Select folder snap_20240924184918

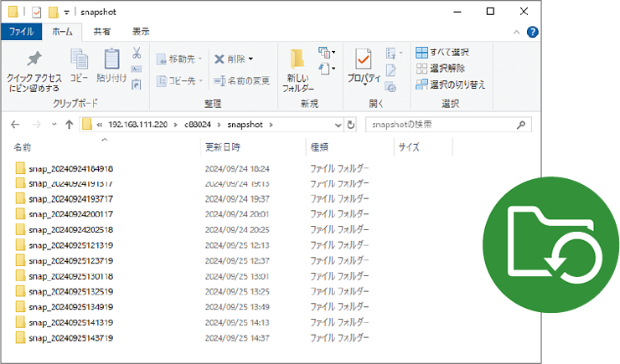point(70,169)
